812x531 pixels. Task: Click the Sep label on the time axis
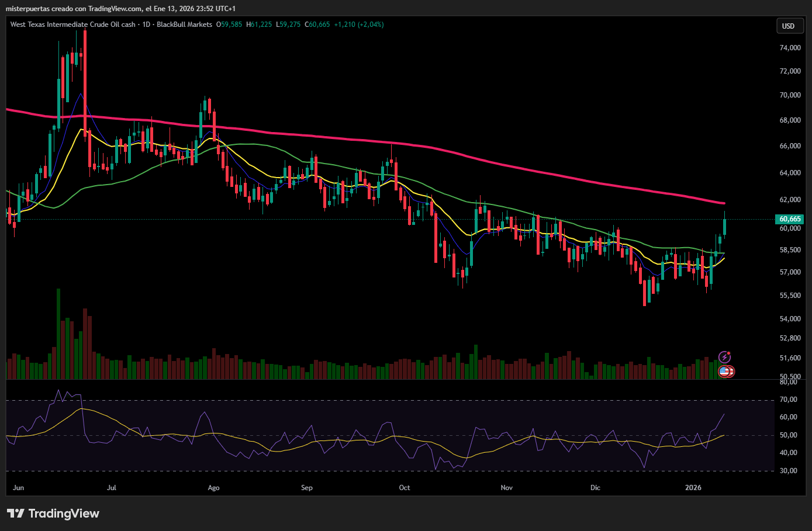(x=307, y=488)
